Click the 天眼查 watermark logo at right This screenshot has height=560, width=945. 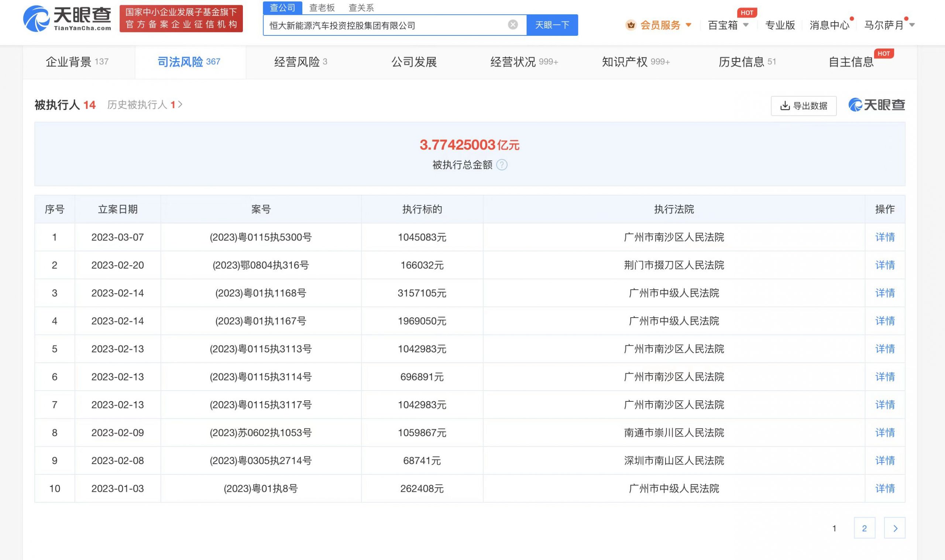click(876, 105)
